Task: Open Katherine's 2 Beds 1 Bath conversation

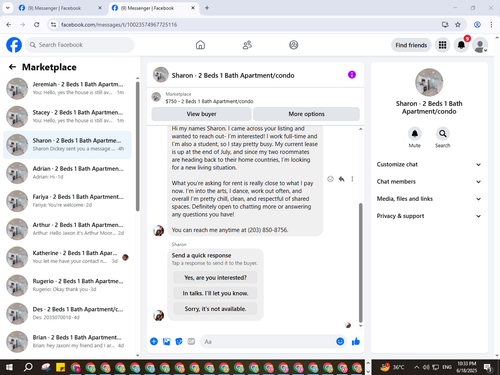Action: (x=67, y=257)
